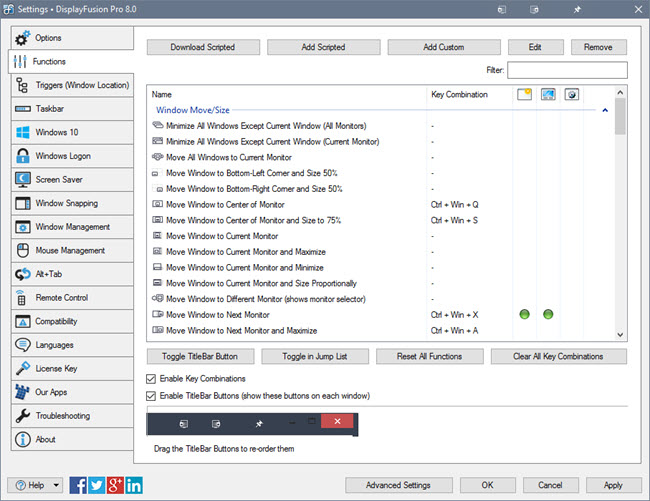This screenshot has width=650, height=501.
Task: Open Twitter social link icon
Action: 97,485
